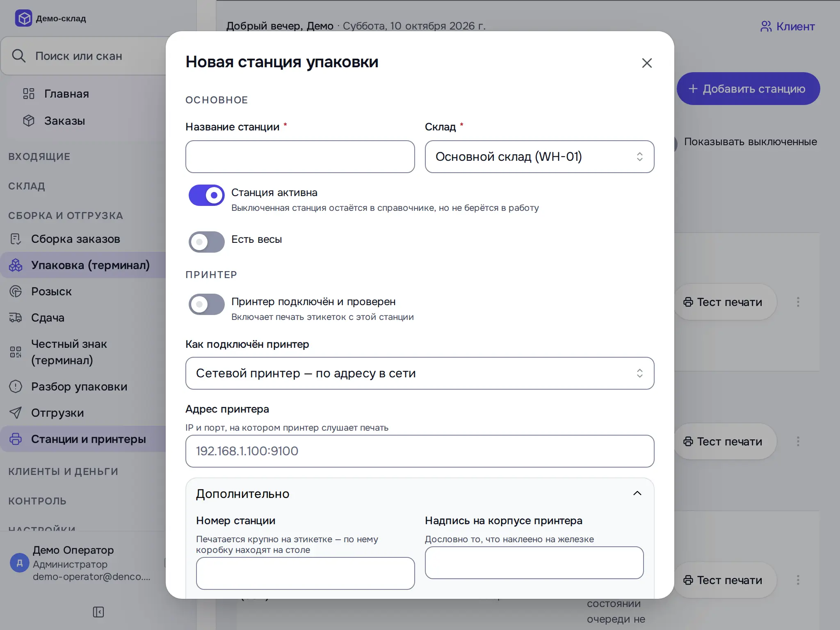Screen dimensions: 840x630
Task: Open the Склад dropdown Основной склад (WH-01)
Action: pyautogui.click(x=539, y=157)
